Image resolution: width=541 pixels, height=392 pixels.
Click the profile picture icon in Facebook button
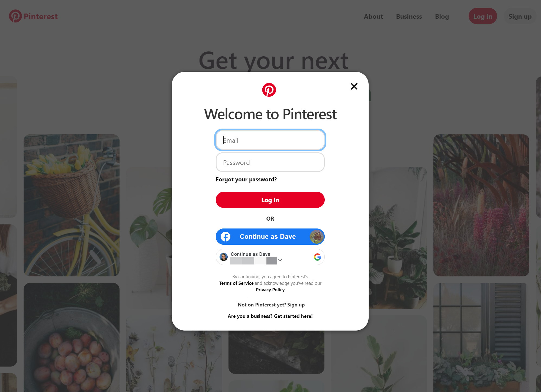click(x=316, y=236)
